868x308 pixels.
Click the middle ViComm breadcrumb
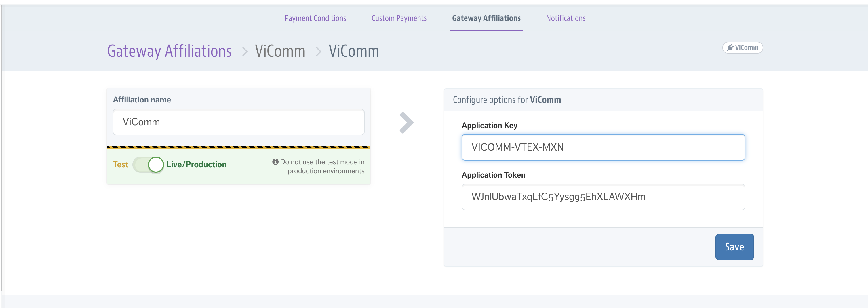click(x=280, y=51)
